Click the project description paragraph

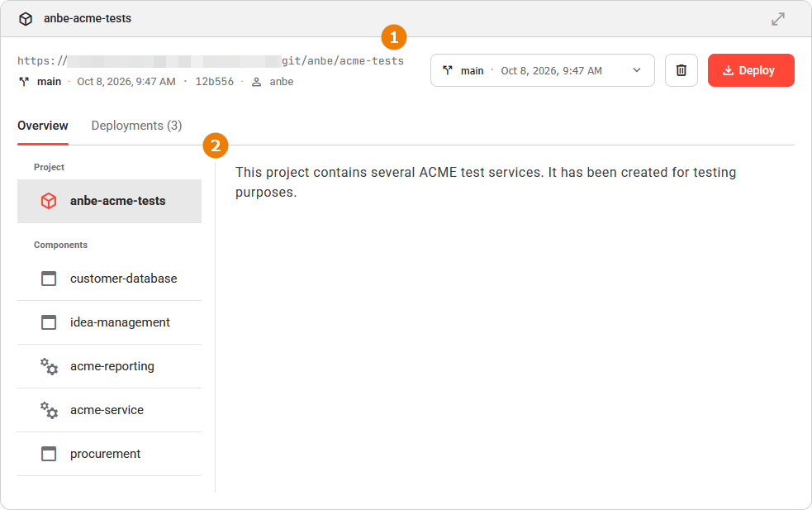pos(486,183)
